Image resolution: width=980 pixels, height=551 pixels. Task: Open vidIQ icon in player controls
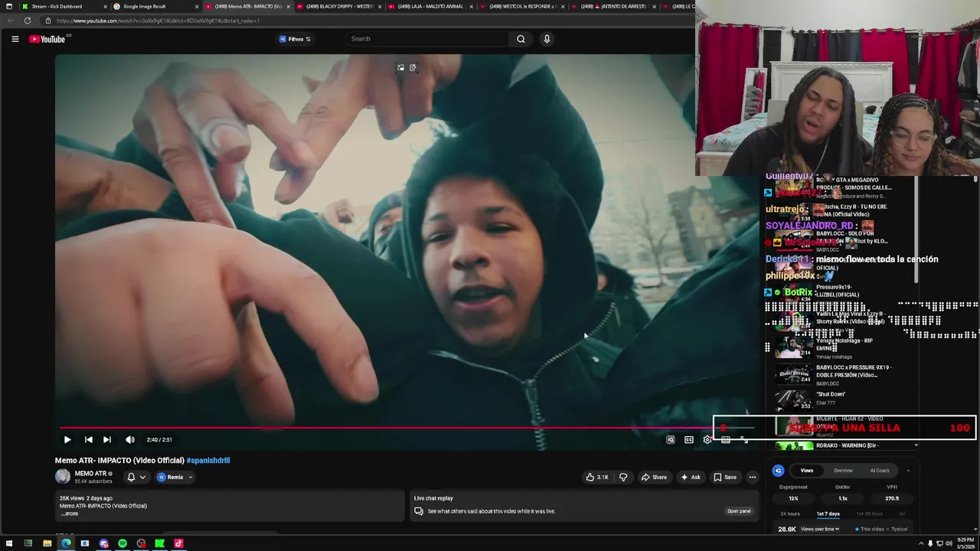pyautogui.click(x=671, y=439)
